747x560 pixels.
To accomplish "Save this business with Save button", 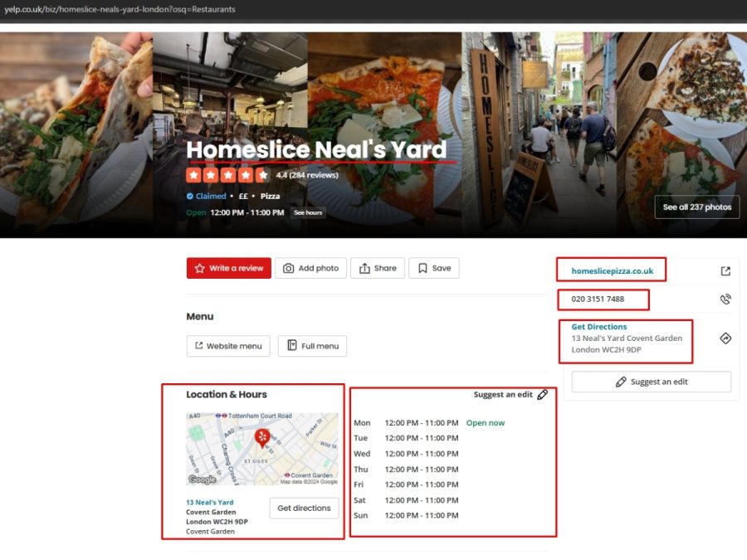I will pos(433,268).
